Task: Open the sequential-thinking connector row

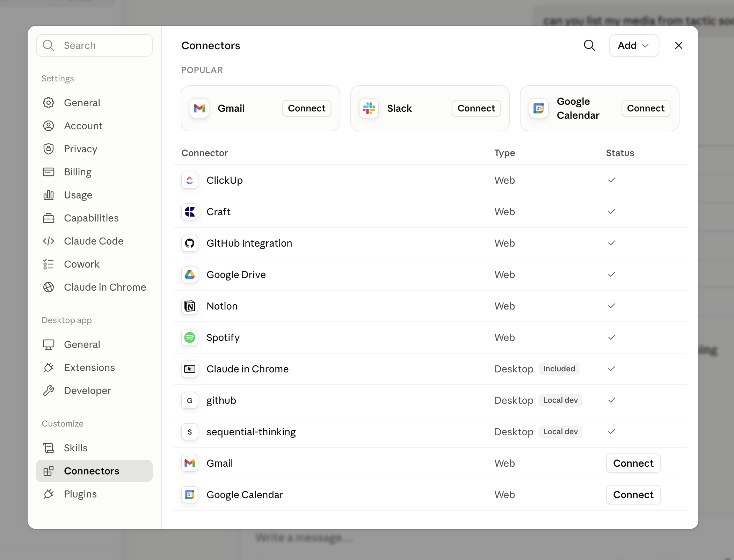Action: [430, 432]
